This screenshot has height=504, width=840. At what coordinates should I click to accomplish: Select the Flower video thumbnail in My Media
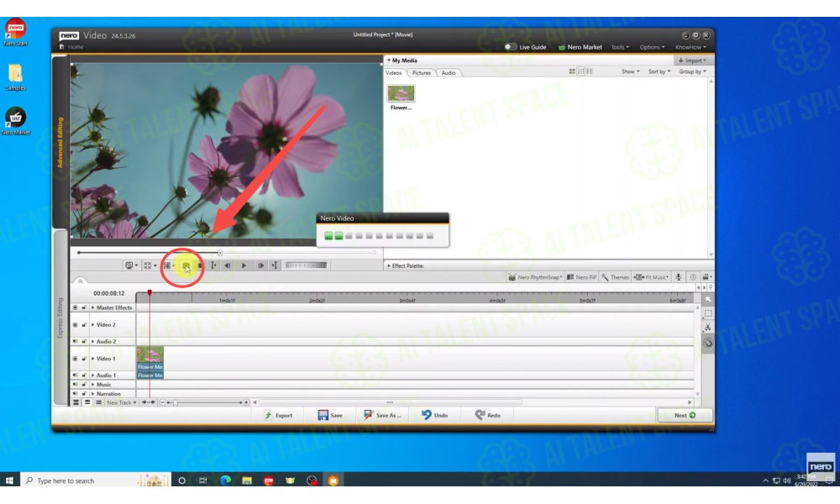pyautogui.click(x=401, y=94)
